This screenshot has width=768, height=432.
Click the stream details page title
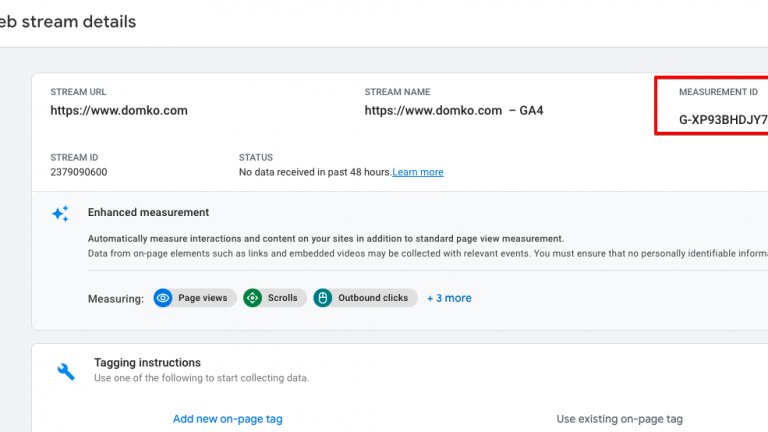point(68,21)
